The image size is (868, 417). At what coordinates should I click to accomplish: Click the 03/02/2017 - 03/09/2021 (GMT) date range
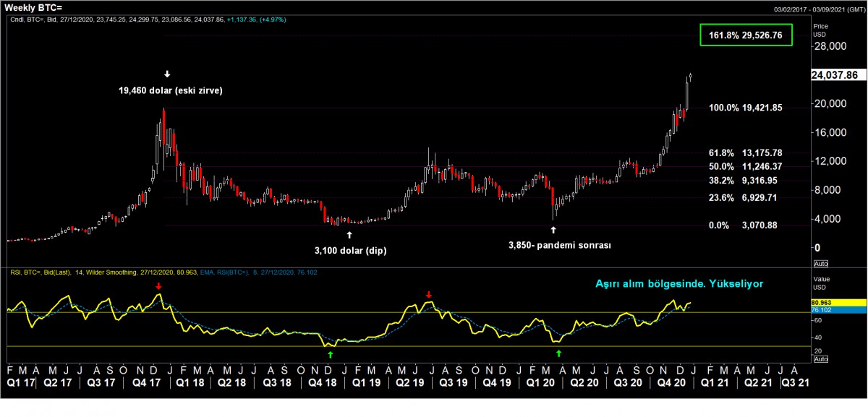pos(819,9)
